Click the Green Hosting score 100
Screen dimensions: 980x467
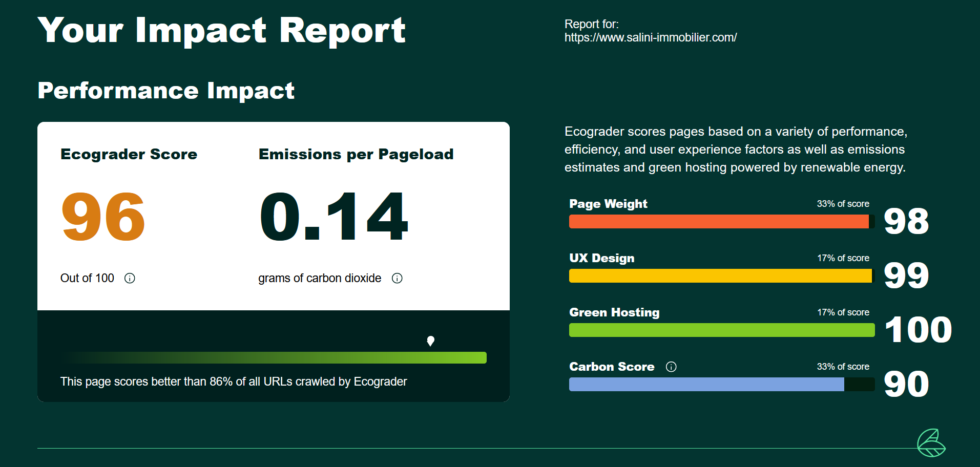tap(918, 330)
